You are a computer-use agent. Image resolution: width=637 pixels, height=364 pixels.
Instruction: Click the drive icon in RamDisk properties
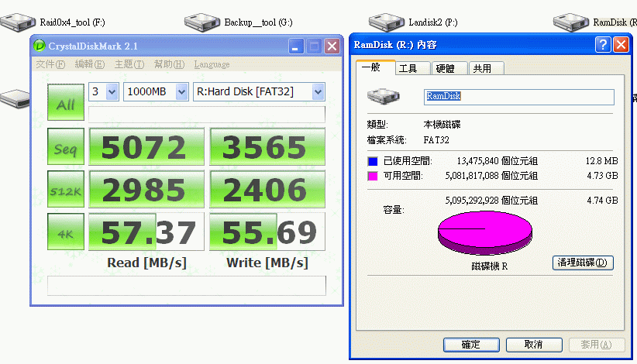383,97
